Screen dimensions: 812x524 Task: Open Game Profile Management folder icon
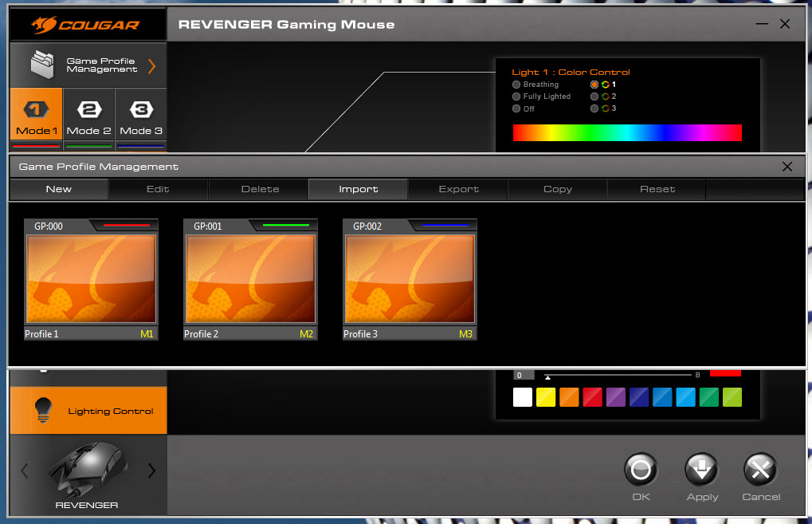coord(42,65)
